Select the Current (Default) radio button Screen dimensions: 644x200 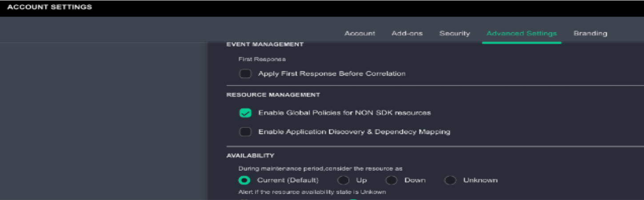[244, 180]
